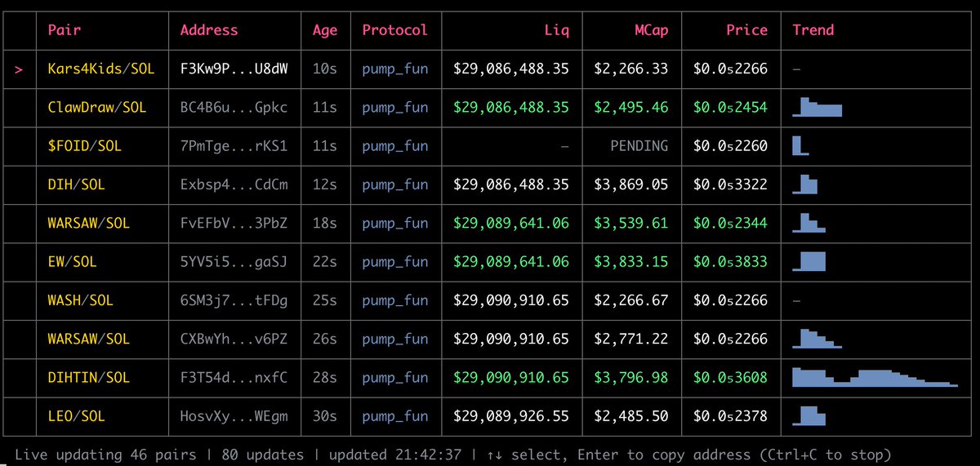This screenshot has height=466, width=980.
Task: Click price $0.0₅2454 for ClawDraw
Action: pyautogui.click(x=731, y=107)
